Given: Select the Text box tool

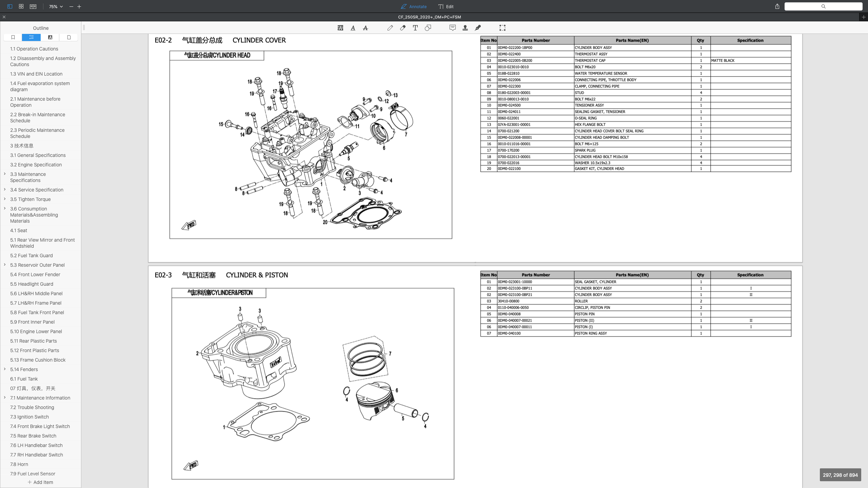Looking at the screenshot, I should click(415, 28).
